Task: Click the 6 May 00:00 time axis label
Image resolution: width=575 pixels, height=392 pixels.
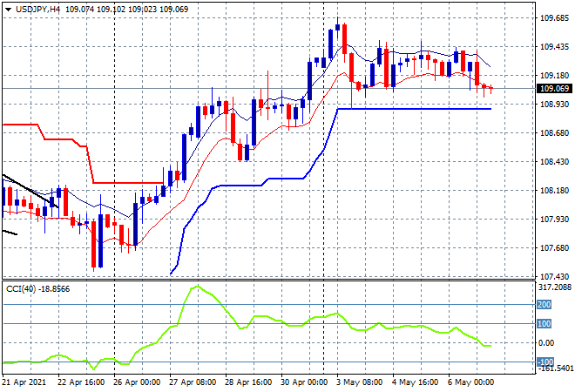Action: pos(470,382)
